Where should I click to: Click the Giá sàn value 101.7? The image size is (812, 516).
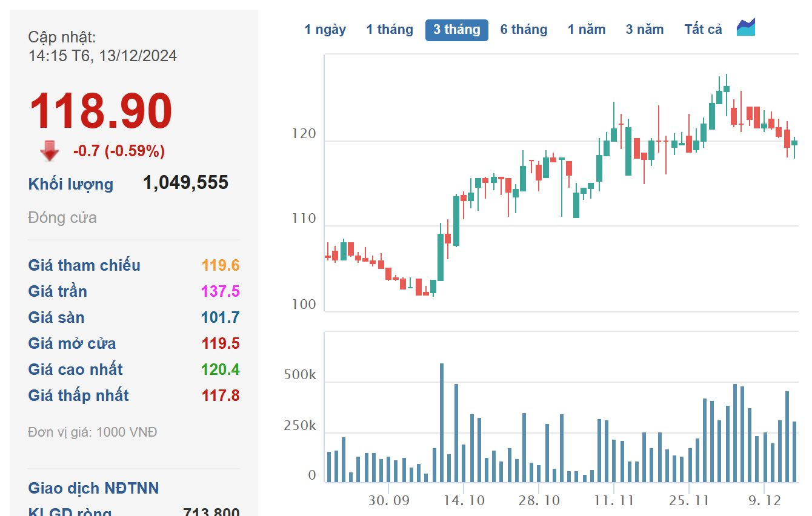tap(221, 317)
